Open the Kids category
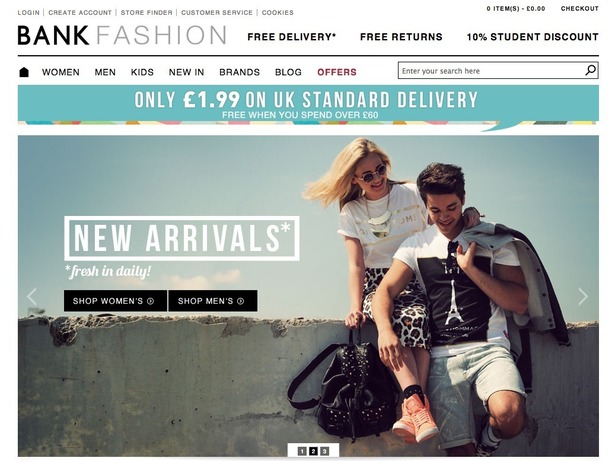Screen dimensions: 615x461 pyautogui.click(x=142, y=72)
